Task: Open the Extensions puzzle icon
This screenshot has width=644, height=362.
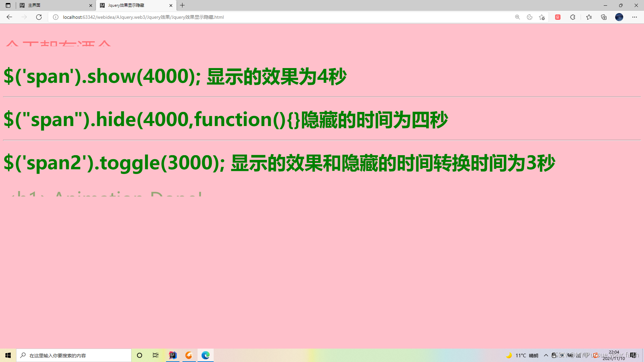Action: pos(573,17)
